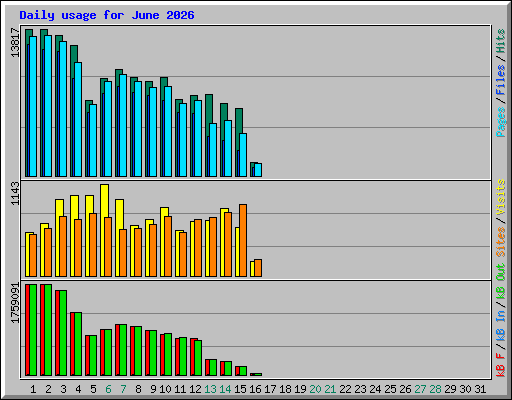This screenshot has height=400, width=512.
Task: Click the Hits legend label
Action: click(501, 41)
